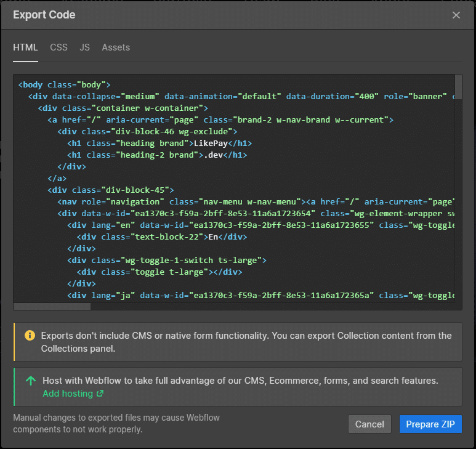Screen dimensions: 476x449
Task: Click the green up arrow hosting icon
Action: (x=31, y=381)
